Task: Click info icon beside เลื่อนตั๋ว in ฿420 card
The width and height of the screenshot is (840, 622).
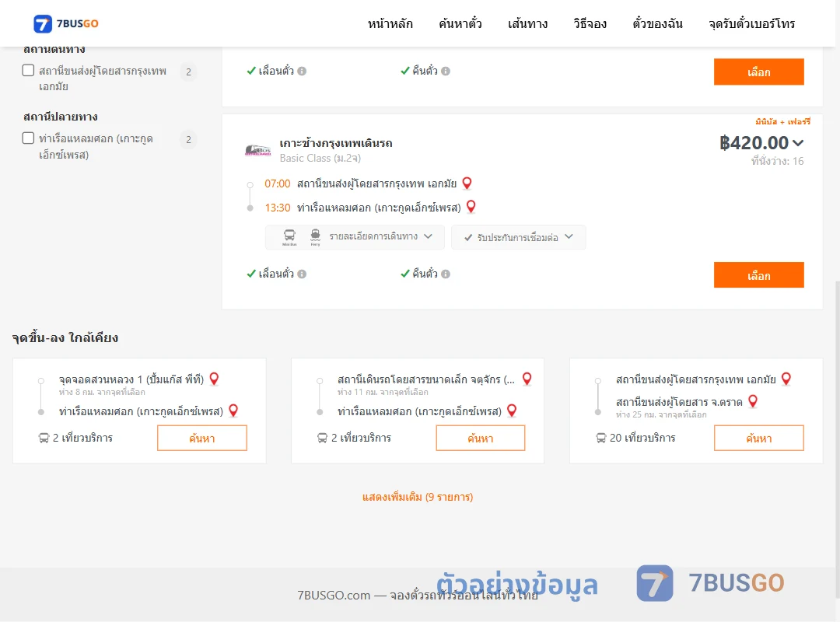Action: tap(302, 274)
